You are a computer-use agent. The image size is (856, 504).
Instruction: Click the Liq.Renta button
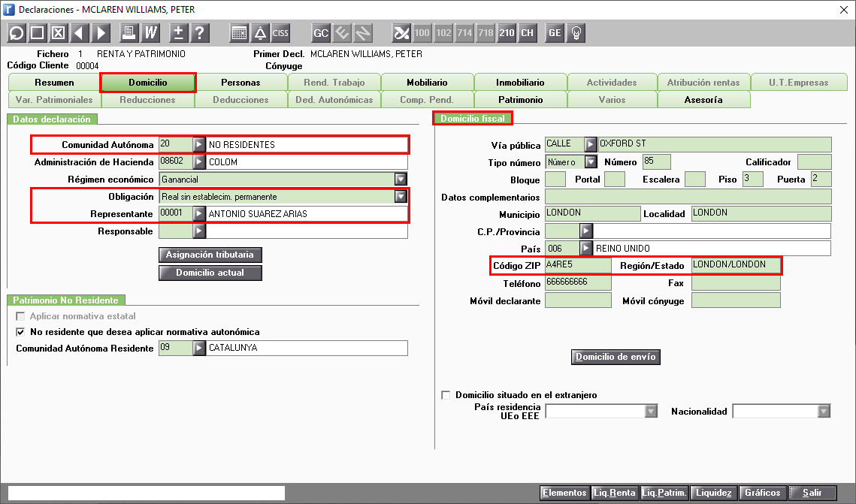[615, 493]
